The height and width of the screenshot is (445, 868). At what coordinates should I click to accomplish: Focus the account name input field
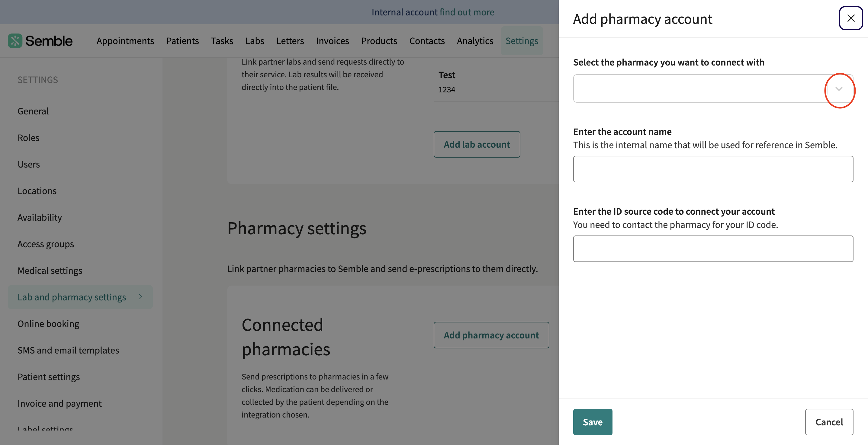coord(713,169)
